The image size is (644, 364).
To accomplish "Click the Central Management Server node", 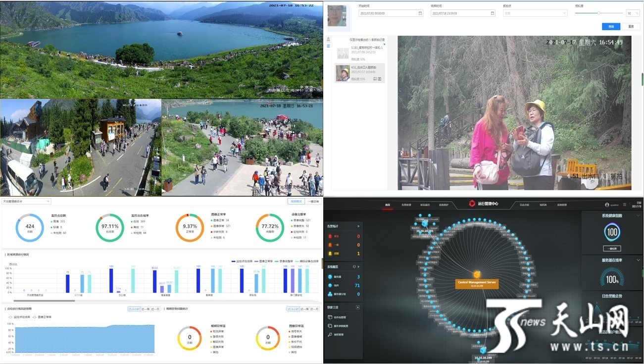I will coord(476,283).
